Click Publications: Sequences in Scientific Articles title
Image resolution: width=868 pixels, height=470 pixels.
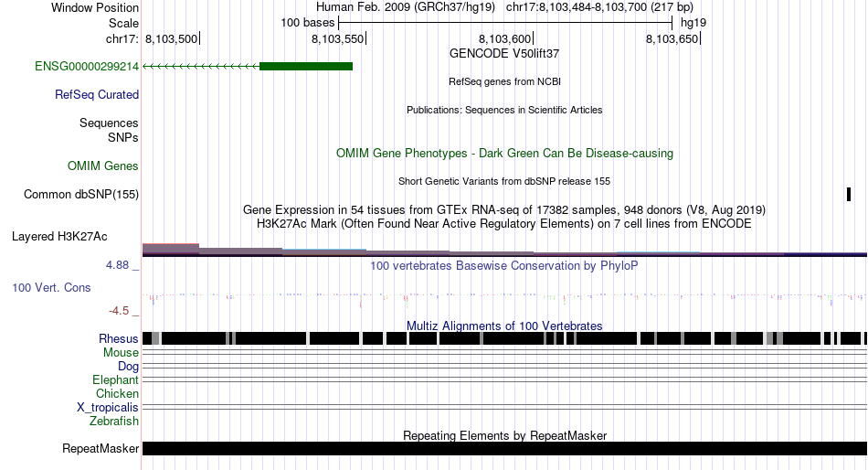504,110
